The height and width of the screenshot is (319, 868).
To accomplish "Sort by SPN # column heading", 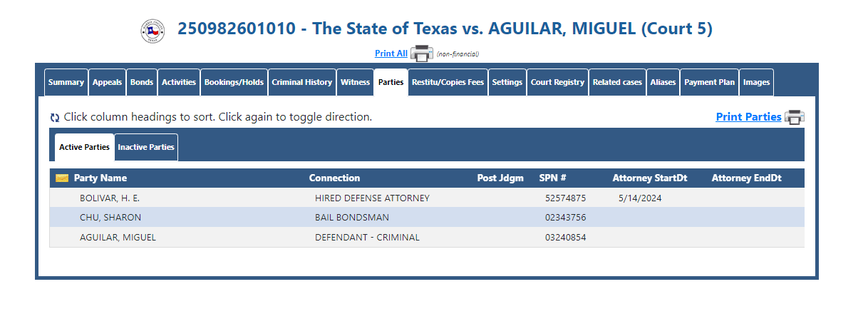I will pyautogui.click(x=552, y=178).
